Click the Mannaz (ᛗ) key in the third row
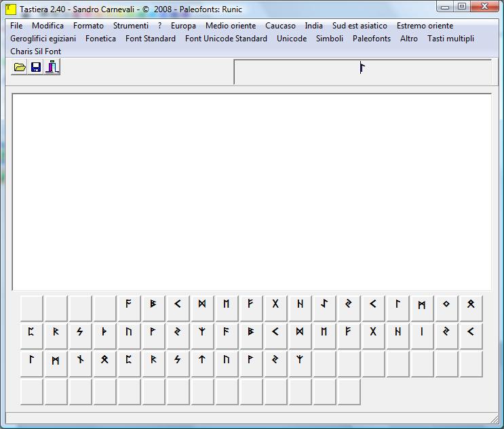This screenshot has height=429, width=504. click(56, 364)
